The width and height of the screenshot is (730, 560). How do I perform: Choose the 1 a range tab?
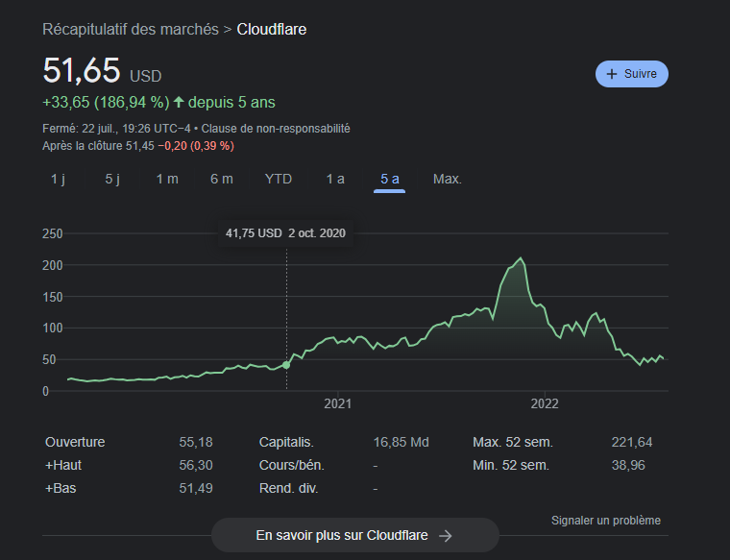point(335,179)
